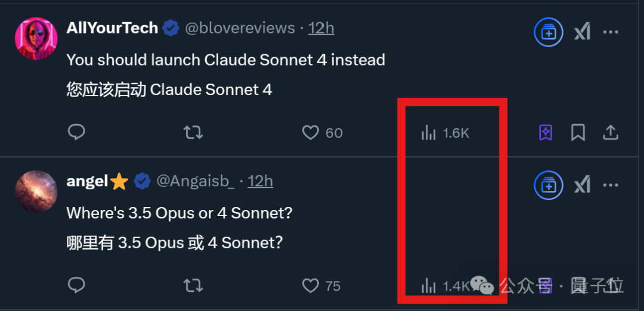
Task: Like angel's tweet with 75 likes
Action: coord(311,285)
